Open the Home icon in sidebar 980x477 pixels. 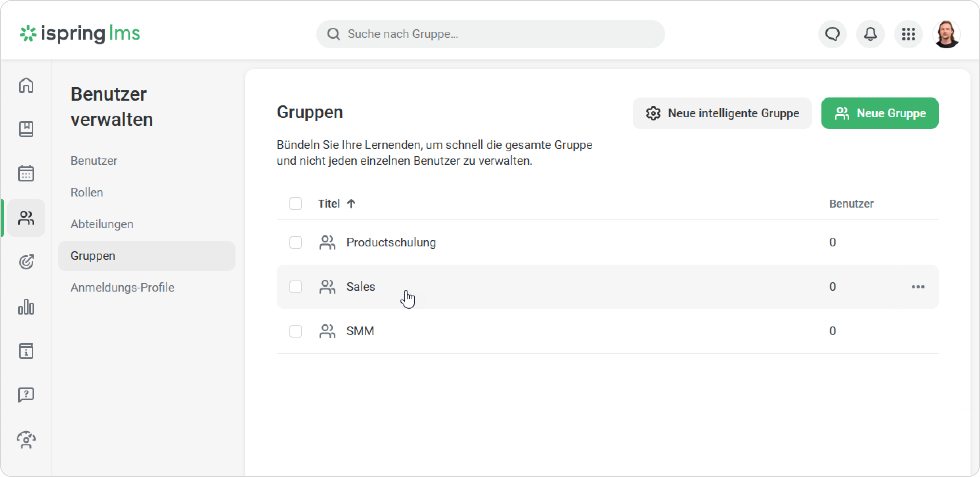26,85
